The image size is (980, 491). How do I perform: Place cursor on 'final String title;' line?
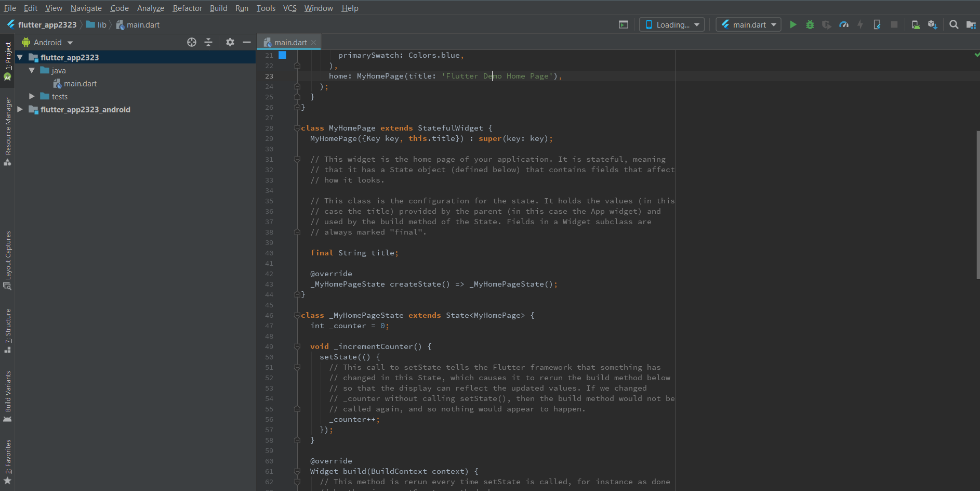[x=354, y=253]
